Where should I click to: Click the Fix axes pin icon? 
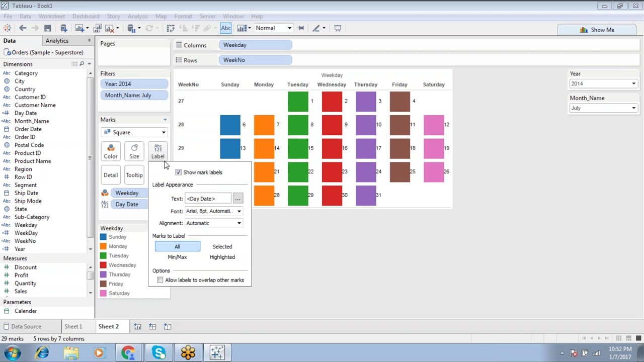[x=300, y=28]
